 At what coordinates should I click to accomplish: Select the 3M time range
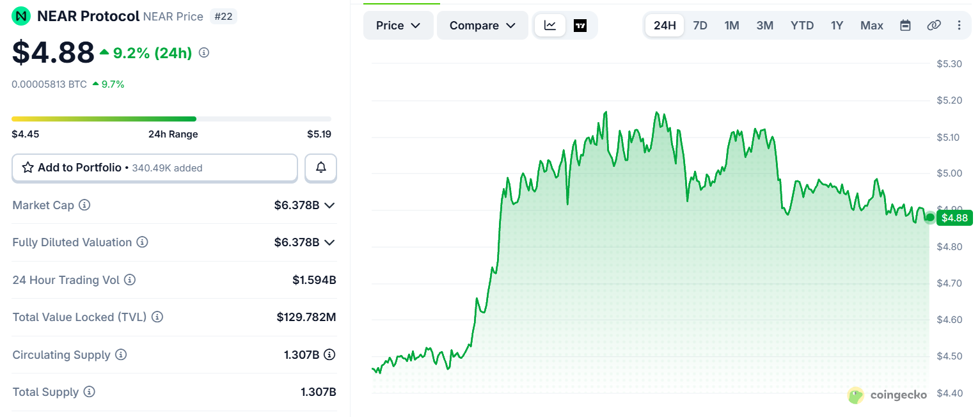pyautogui.click(x=765, y=26)
